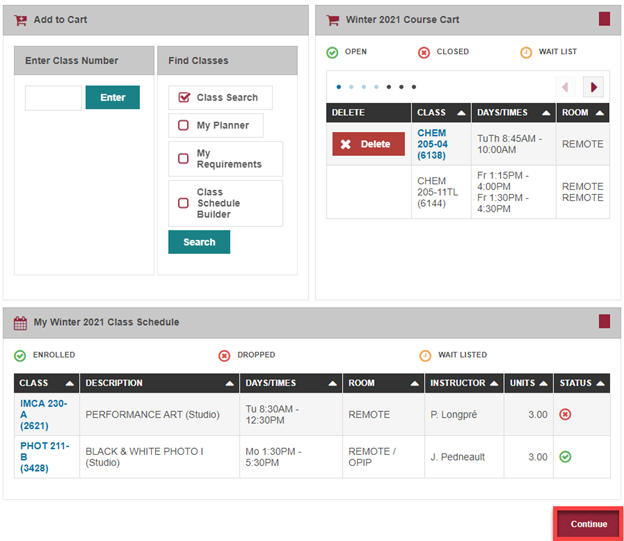Click the Winter 2021 Course Cart icon
Viewport: 624px width, 541px height.
[x=333, y=20]
